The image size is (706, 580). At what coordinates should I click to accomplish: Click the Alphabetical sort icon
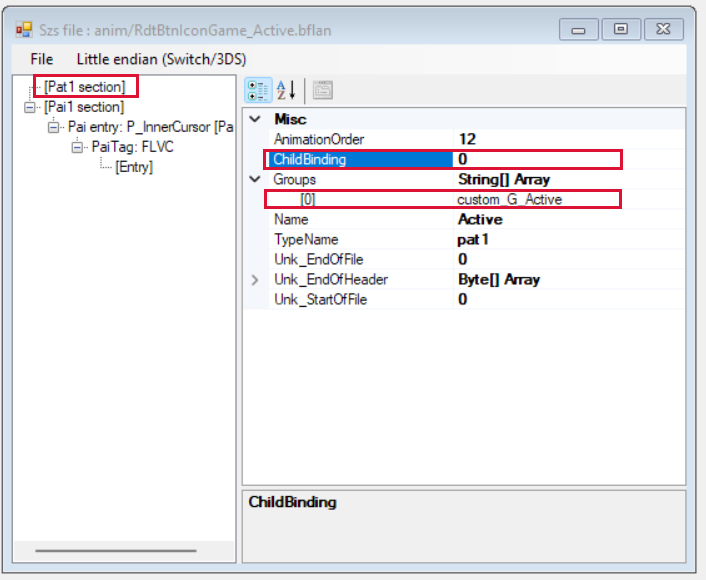pos(286,90)
